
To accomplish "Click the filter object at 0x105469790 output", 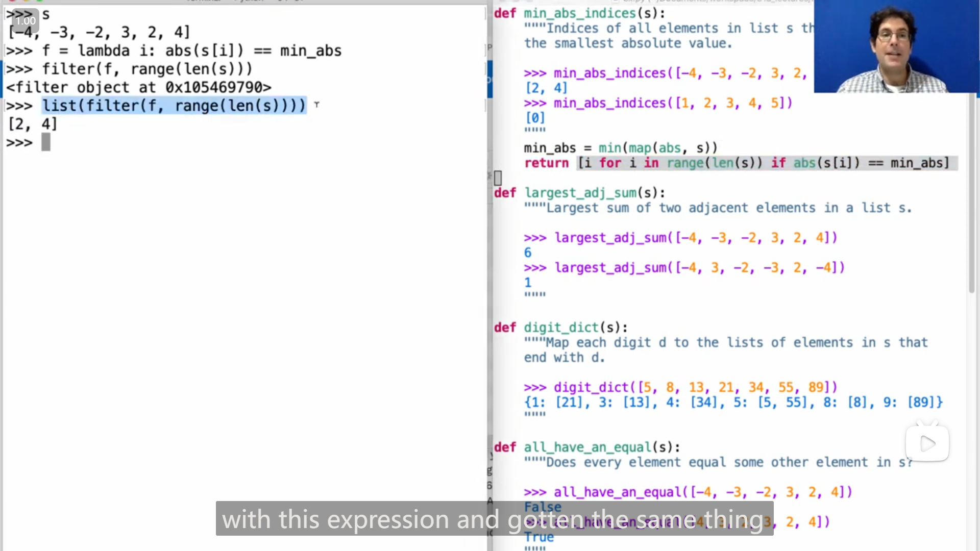I will (139, 88).
